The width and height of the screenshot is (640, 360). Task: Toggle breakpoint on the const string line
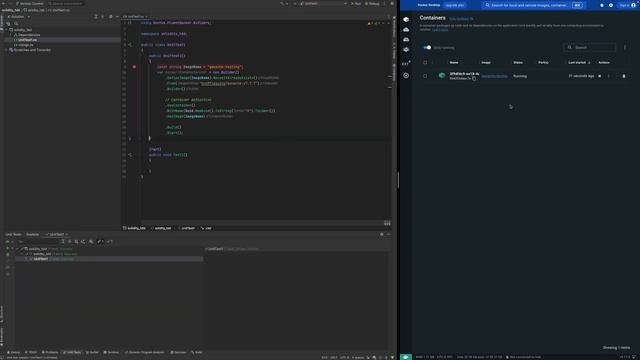click(134, 67)
